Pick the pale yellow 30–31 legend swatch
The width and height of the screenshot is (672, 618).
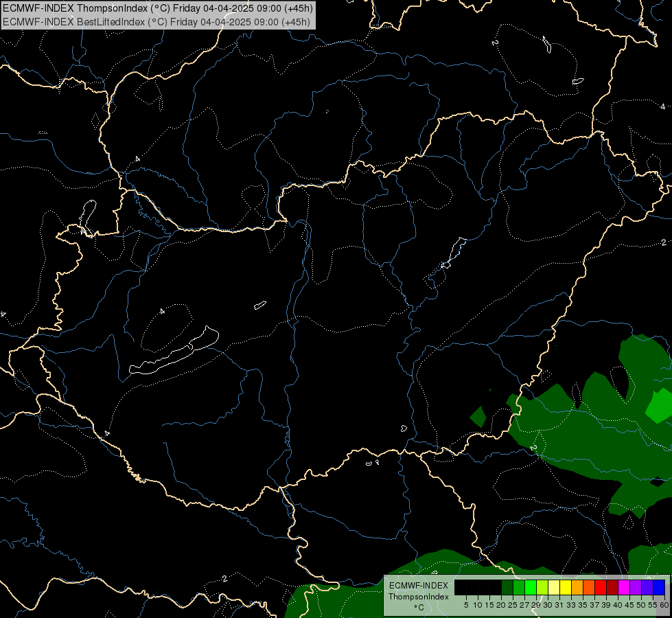tap(554, 587)
